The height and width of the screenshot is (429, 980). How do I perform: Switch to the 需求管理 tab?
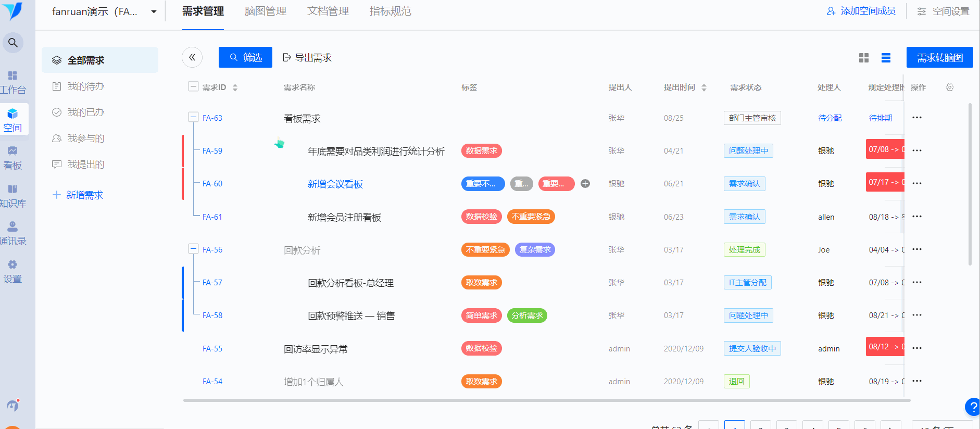pyautogui.click(x=203, y=11)
